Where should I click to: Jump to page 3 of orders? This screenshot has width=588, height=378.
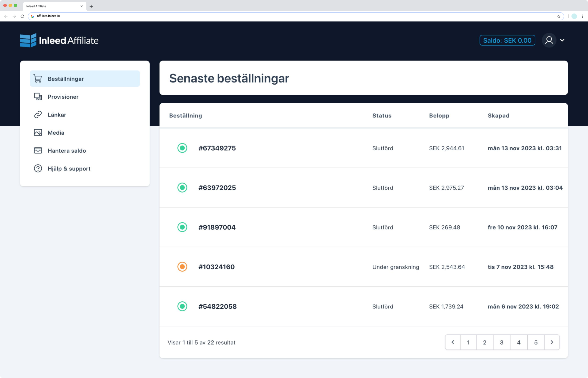pyautogui.click(x=502, y=342)
